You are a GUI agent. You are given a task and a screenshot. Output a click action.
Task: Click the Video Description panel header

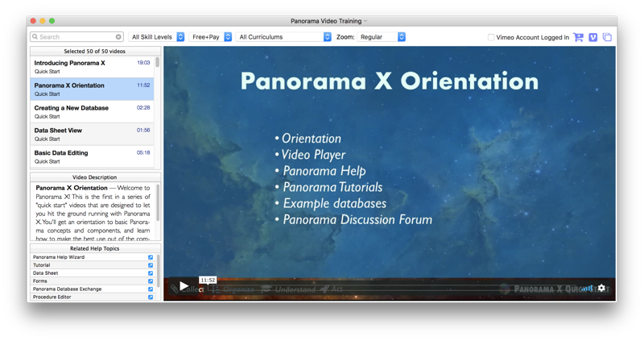point(95,177)
